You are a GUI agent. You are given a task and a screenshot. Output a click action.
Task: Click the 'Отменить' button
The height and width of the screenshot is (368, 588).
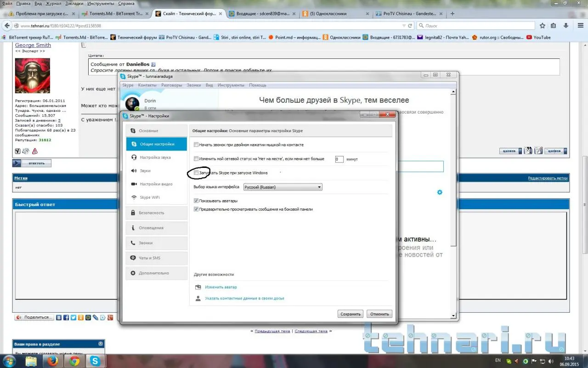tap(380, 314)
